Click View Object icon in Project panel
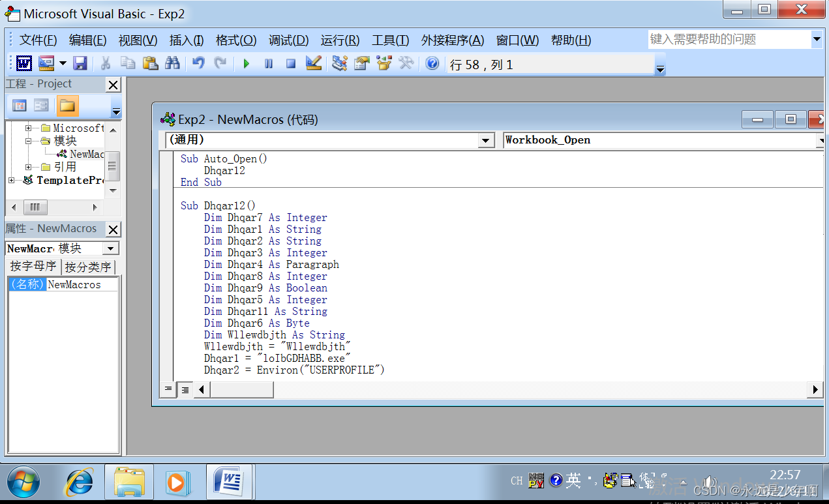The height and width of the screenshot is (504, 829). [41, 106]
